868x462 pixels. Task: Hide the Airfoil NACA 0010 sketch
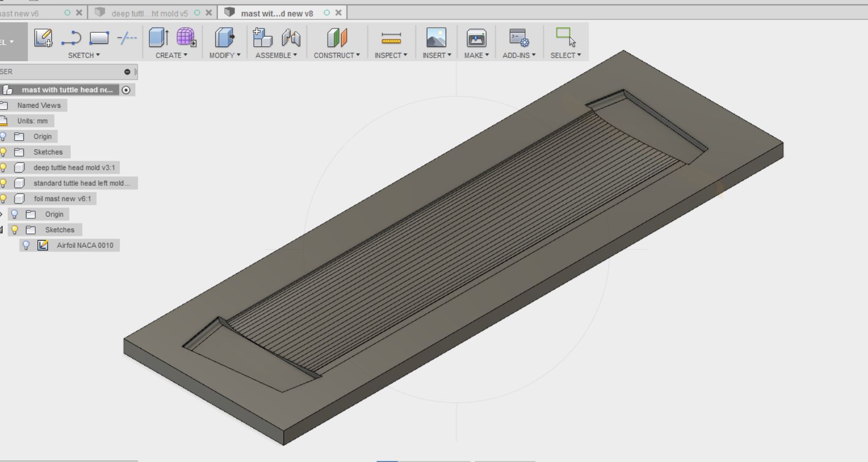[x=26, y=245]
